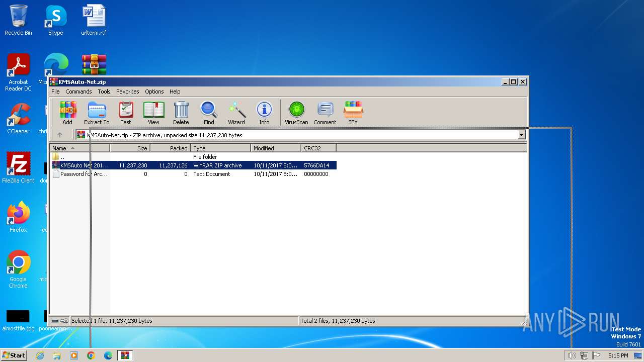The height and width of the screenshot is (362, 644).
Task: Select the KMSAuto Net 201... archive row
Action: 193,165
